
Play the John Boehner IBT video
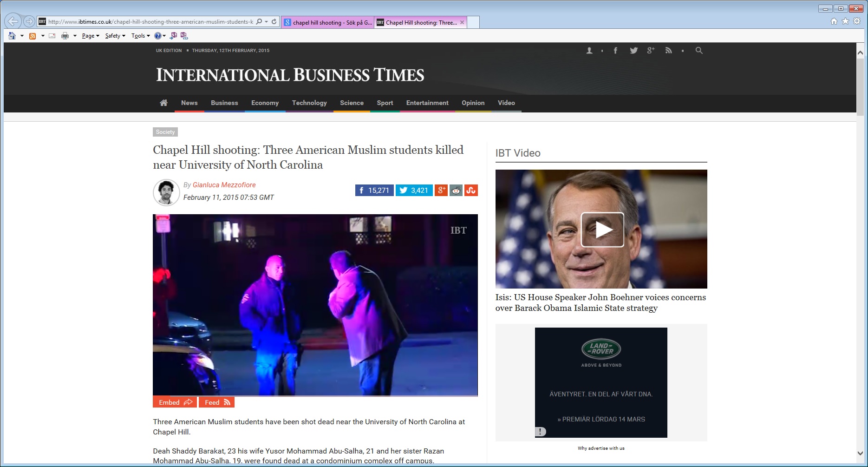[x=602, y=230]
